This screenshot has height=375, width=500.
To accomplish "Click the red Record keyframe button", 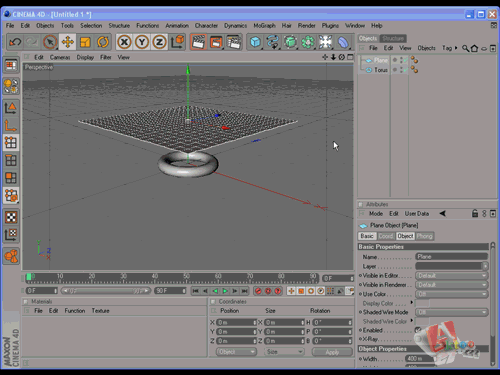I will 258,291.
